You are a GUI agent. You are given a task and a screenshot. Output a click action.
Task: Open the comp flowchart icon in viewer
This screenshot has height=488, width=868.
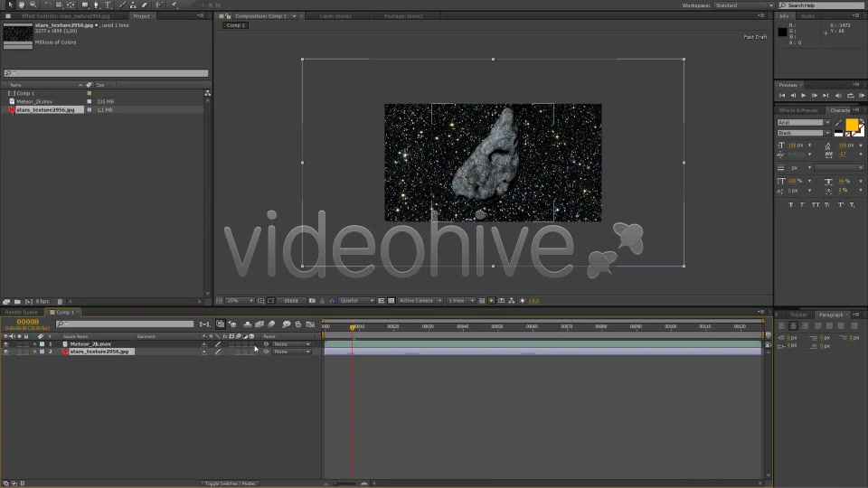click(512, 300)
